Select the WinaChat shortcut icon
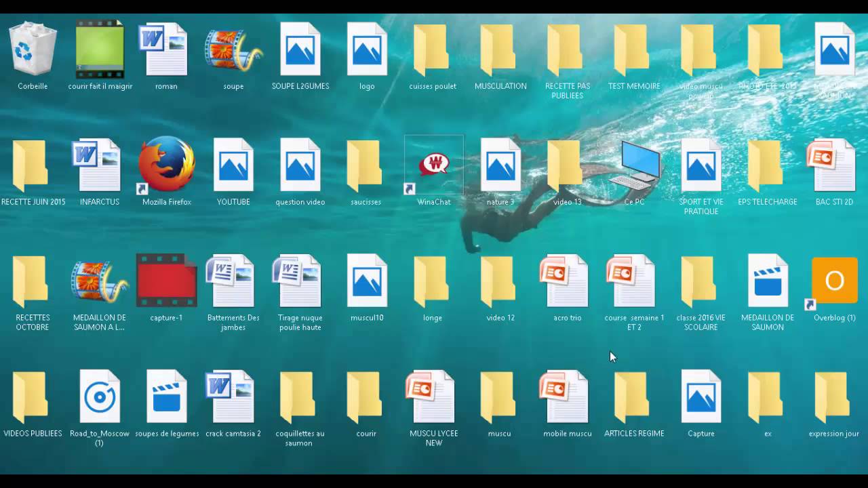The image size is (868, 488). [x=434, y=166]
